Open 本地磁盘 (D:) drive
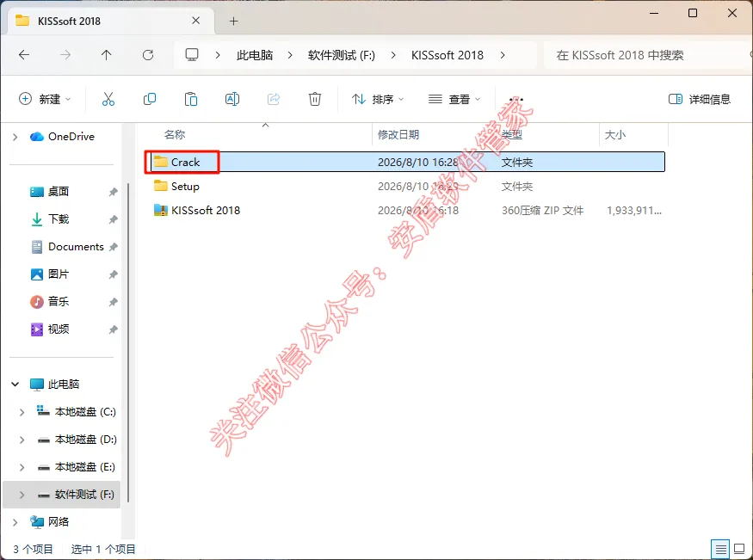This screenshot has width=753, height=560. [x=85, y=439]
